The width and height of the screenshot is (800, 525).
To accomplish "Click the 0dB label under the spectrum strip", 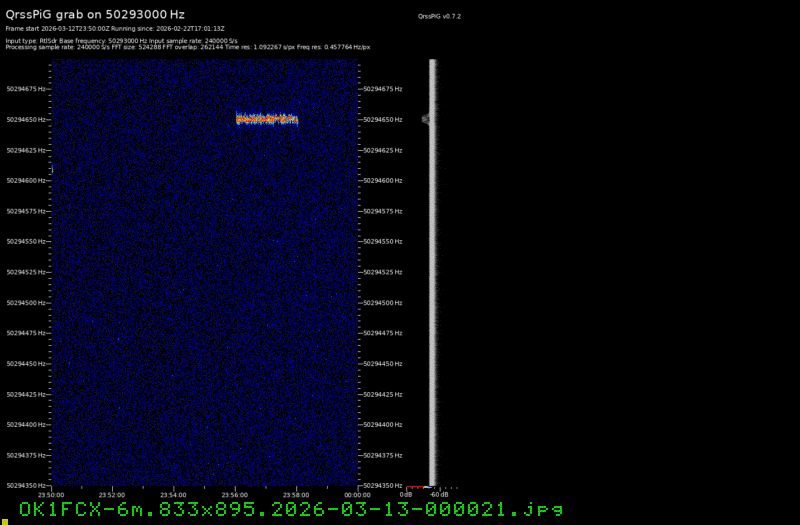I will [406, 494].
